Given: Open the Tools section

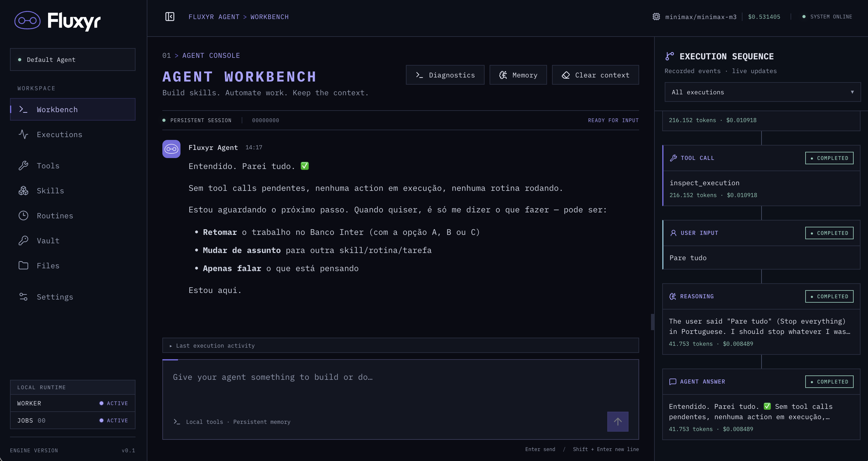Looking at the screenshot, I should coord(72,166).
